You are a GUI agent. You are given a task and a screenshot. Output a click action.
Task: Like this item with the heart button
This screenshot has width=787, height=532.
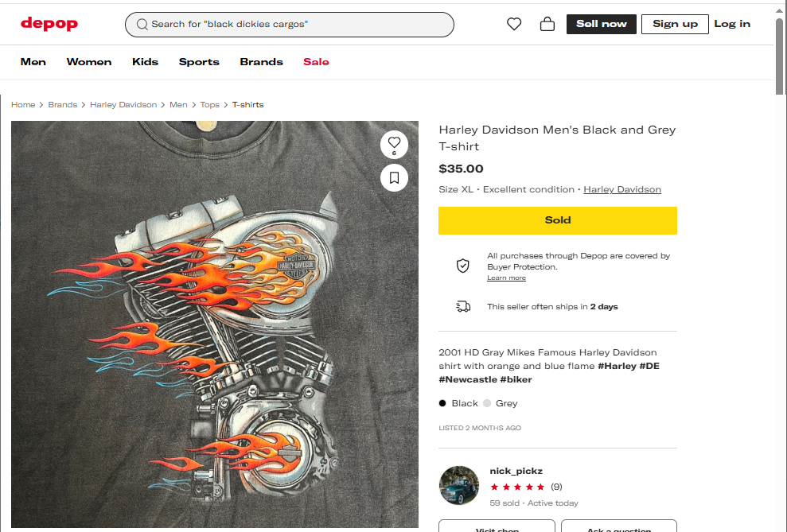point(394,143)
